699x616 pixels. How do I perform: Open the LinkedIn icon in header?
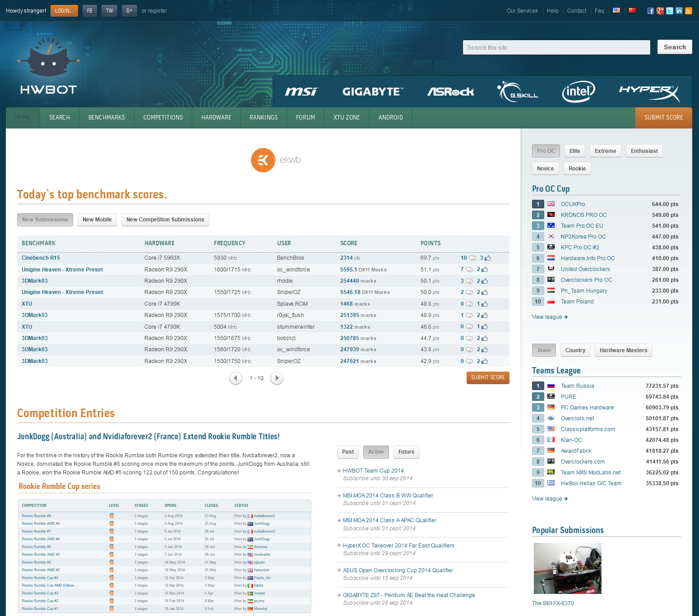[679, 11]
